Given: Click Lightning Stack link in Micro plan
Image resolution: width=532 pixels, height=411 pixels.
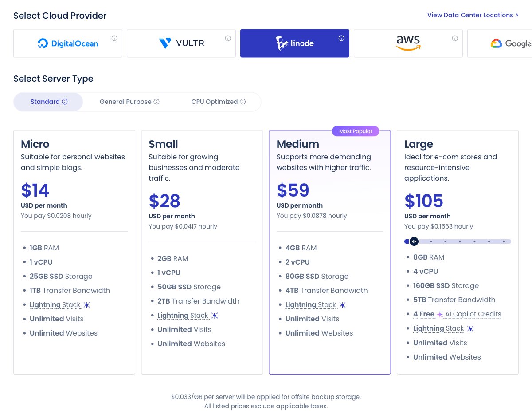Looking at the screenshot, I should click(55, 305).
